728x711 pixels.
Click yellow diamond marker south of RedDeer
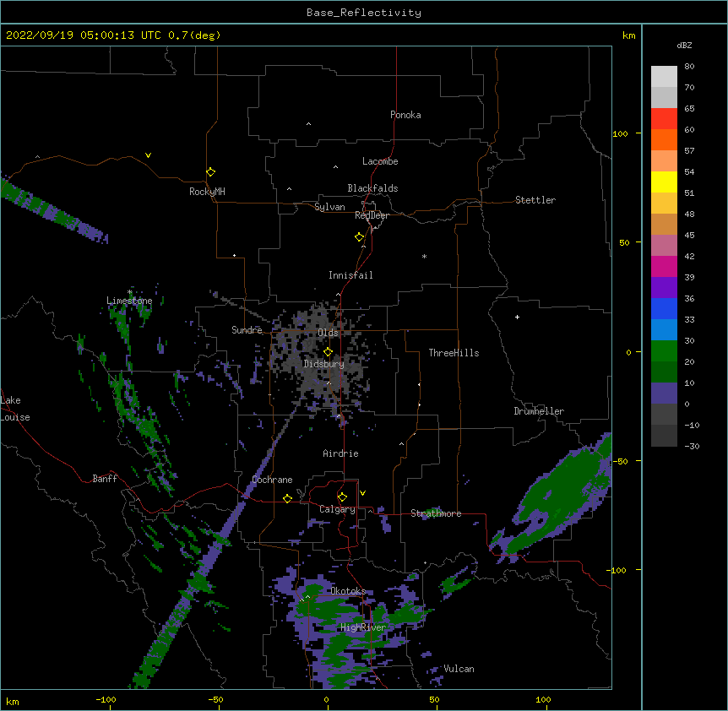tap(360, 237)
